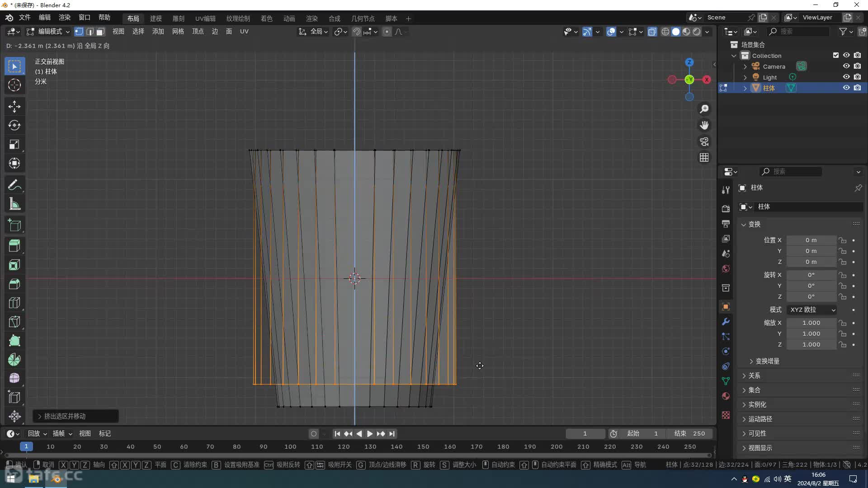Open the Material properties tab
Viewport: 868px width, 488px height.
(x=726, y=396)
